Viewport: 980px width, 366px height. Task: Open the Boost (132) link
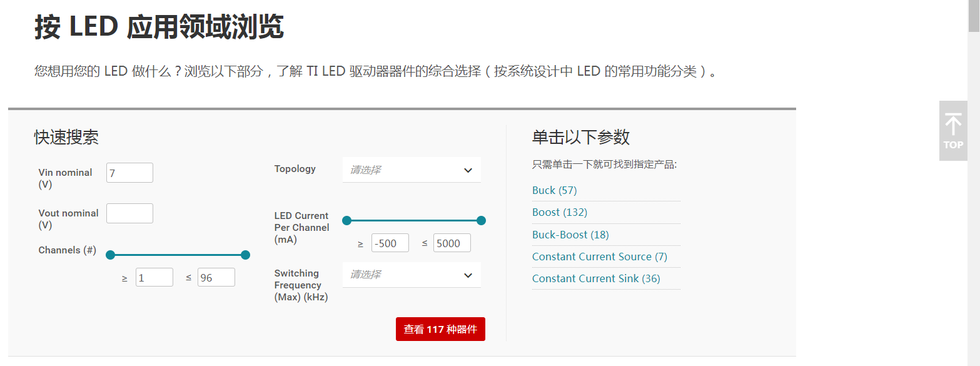pyautogui.click(x=560, y=212)
